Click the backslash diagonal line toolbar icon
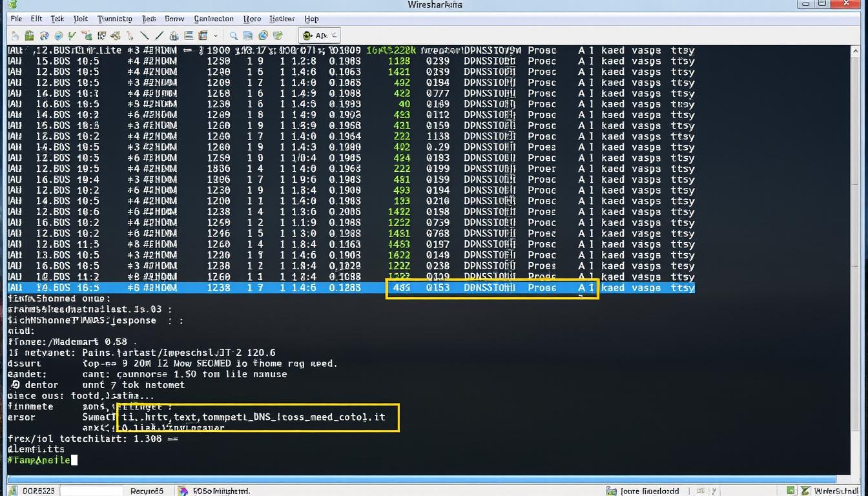Screen dimensions: 868x496 click(144, 36)
